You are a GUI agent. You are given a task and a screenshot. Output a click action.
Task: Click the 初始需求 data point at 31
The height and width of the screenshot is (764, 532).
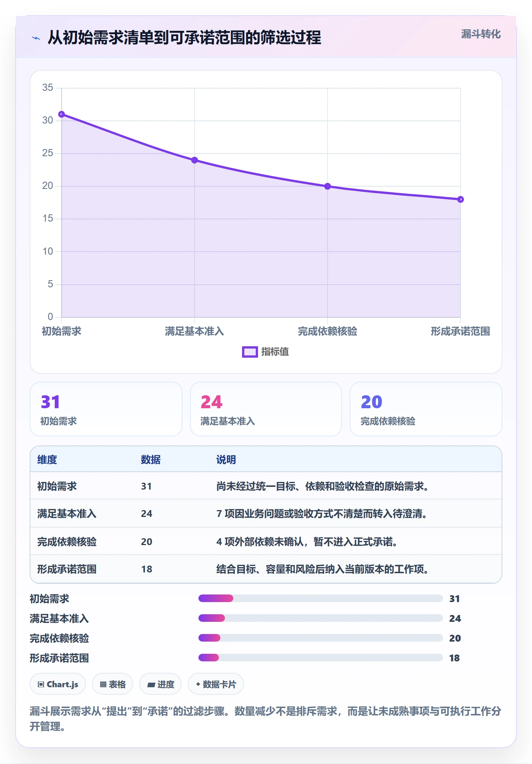pos(62,114)
